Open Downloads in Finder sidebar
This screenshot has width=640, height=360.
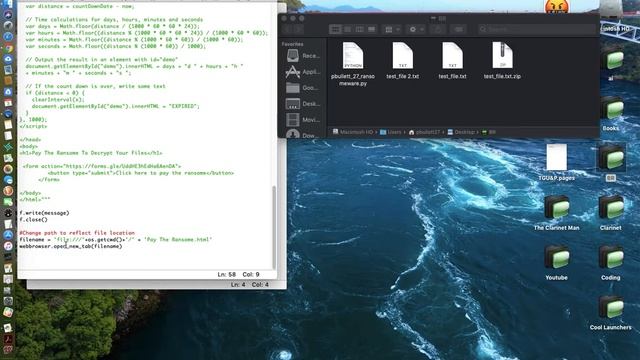[303, 134]
